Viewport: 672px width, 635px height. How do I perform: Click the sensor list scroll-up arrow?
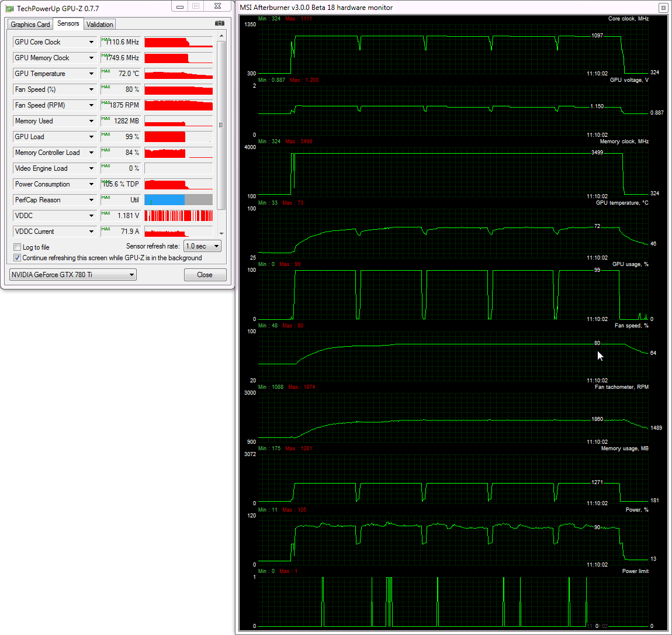[x=221, y=36]
